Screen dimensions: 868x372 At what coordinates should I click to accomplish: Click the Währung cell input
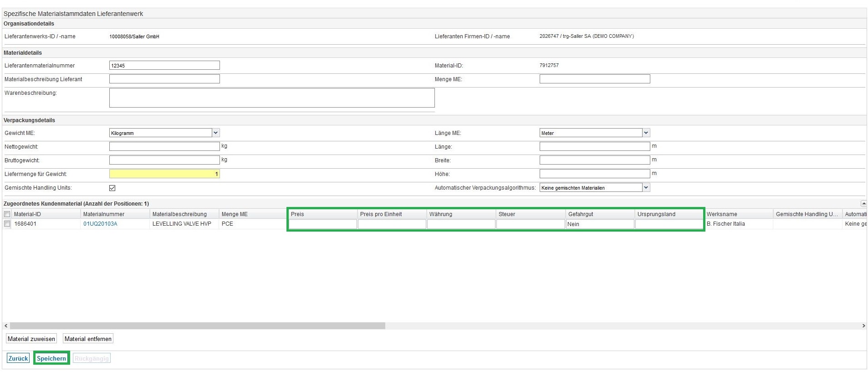tap(461, 224)
